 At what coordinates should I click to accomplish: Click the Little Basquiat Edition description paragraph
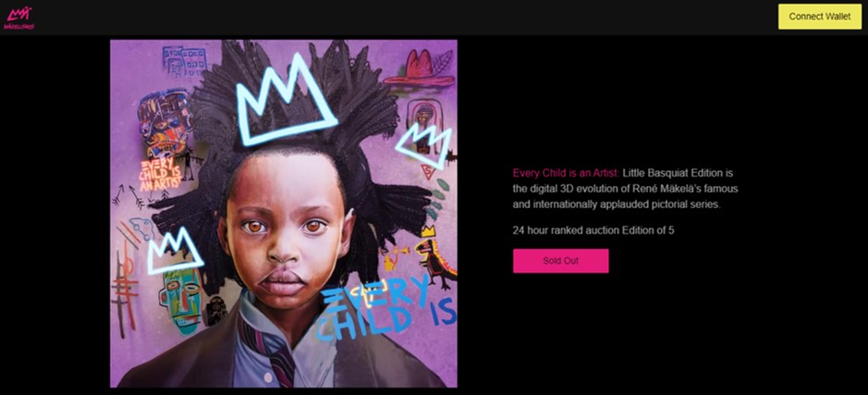[x=626, y=189]
